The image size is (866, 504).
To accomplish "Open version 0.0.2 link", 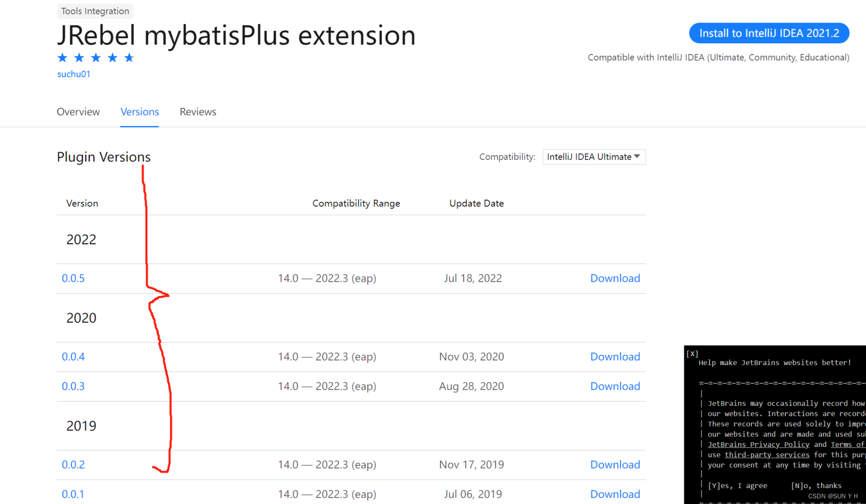I will click(73, 465).
